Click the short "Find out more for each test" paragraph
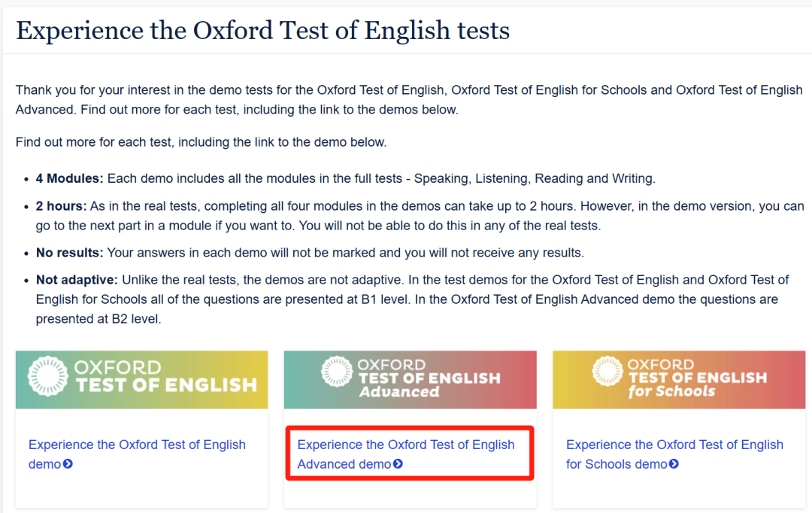This screenshot has width=812, height=513. pyautogui.click(x=201, y=141)
